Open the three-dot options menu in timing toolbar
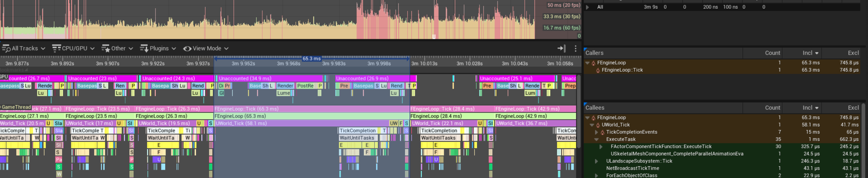Screen dimensions: 868x178 click(x=575, y=48)
